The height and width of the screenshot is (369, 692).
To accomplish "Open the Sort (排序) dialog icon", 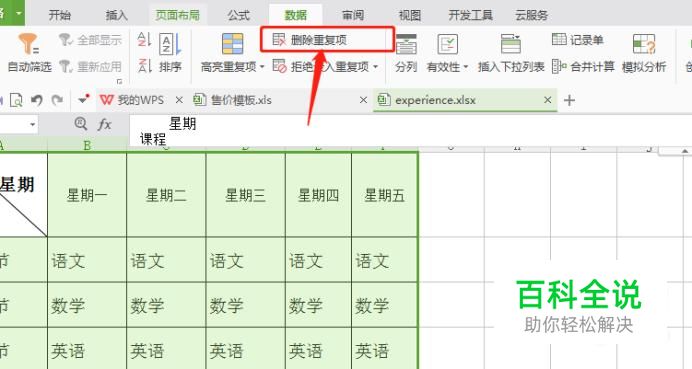I will 170,44.
